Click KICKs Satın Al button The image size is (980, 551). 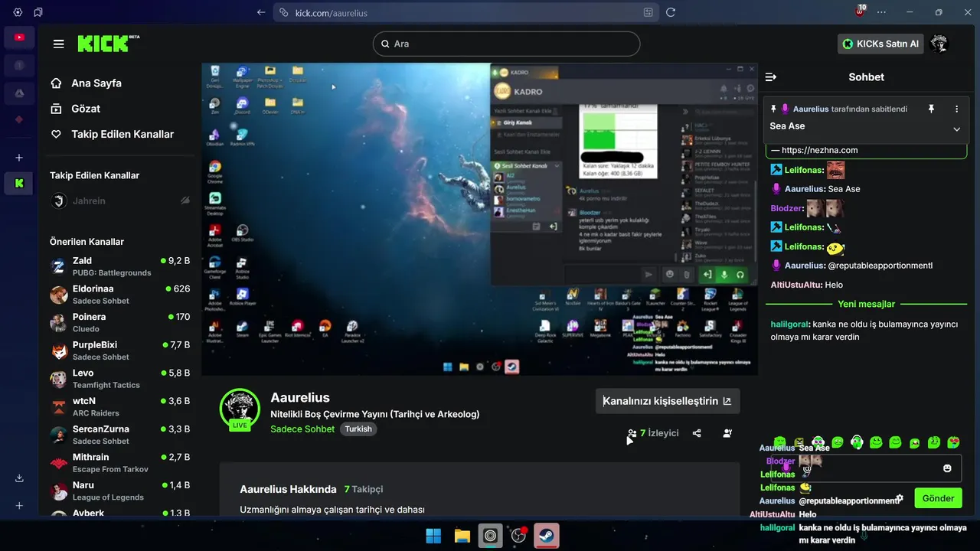pos(880,44)
